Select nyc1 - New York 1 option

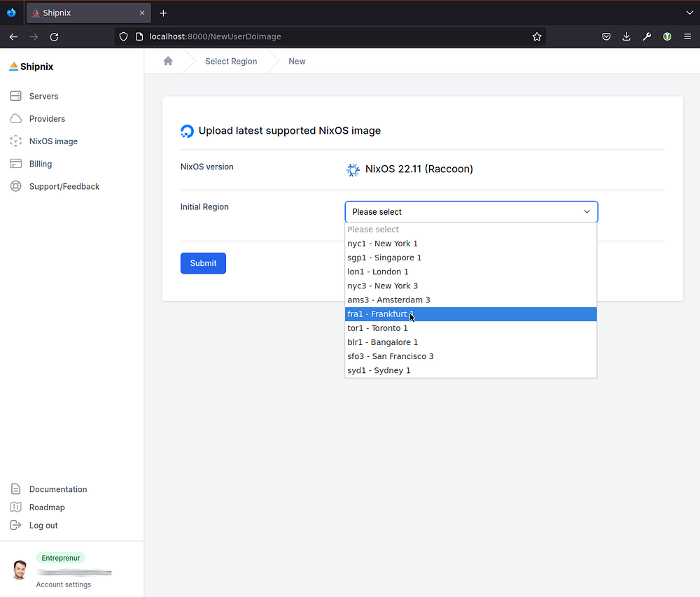tap(470, 243)
